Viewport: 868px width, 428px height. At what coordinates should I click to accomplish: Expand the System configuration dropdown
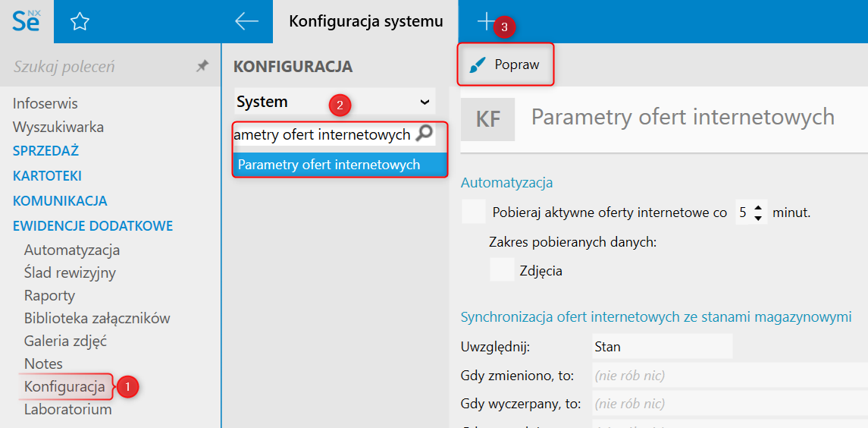[334, 102]
